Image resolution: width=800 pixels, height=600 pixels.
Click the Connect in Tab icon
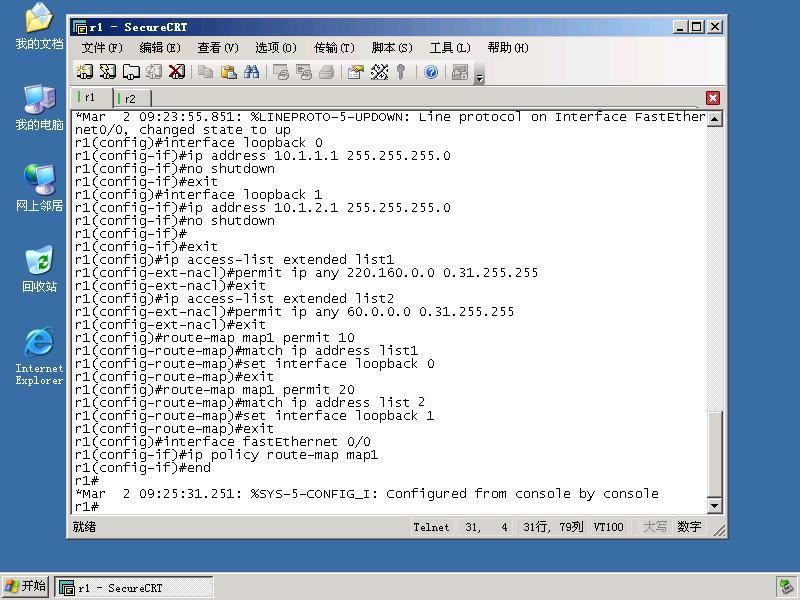click(x=131, y=72)
